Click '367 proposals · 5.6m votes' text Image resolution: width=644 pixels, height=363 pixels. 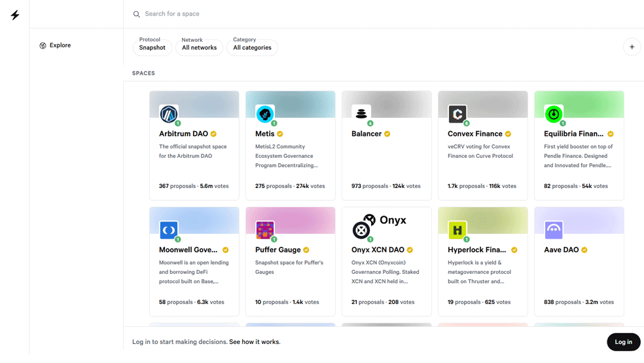tap(194, 186)
